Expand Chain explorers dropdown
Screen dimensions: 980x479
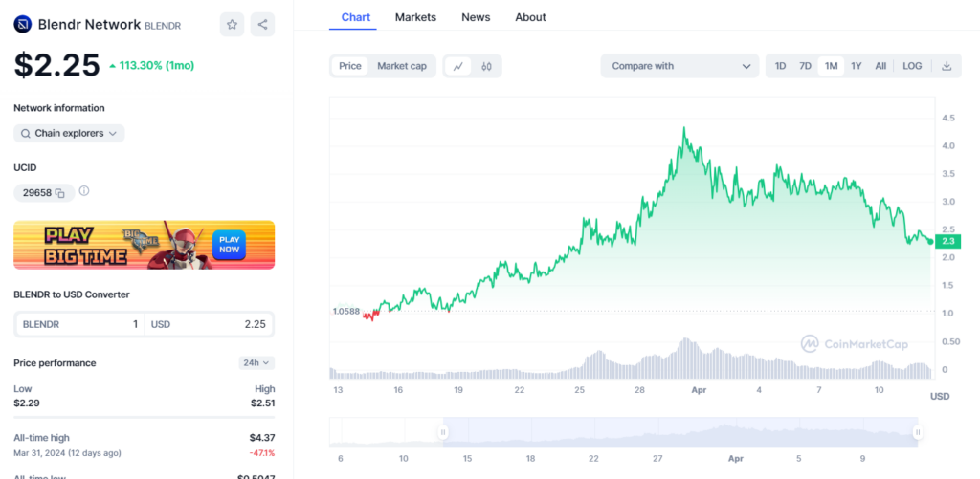[x=69, y=133]
